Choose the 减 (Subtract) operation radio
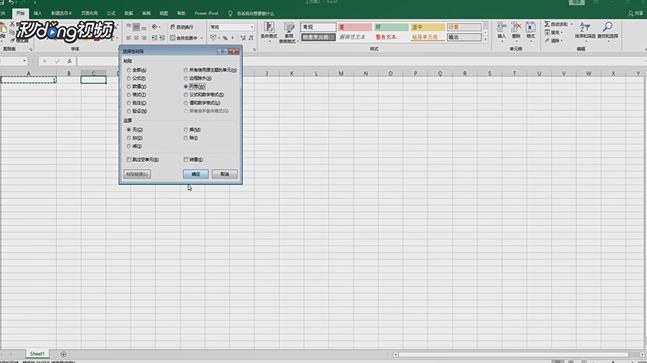This screenshot has width=647, height=363. 135,146
